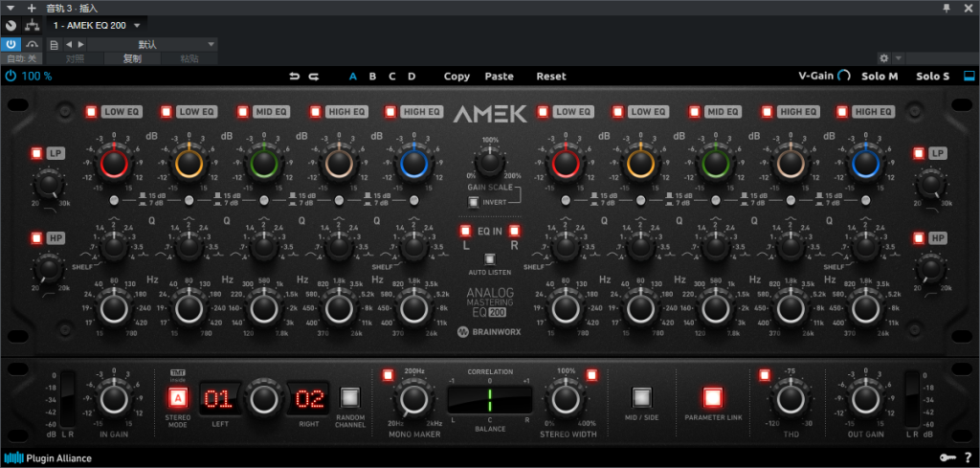Click the plugin Undo arrow
Viewport: 980px width, 468px height.
click(x=295, y=77)
